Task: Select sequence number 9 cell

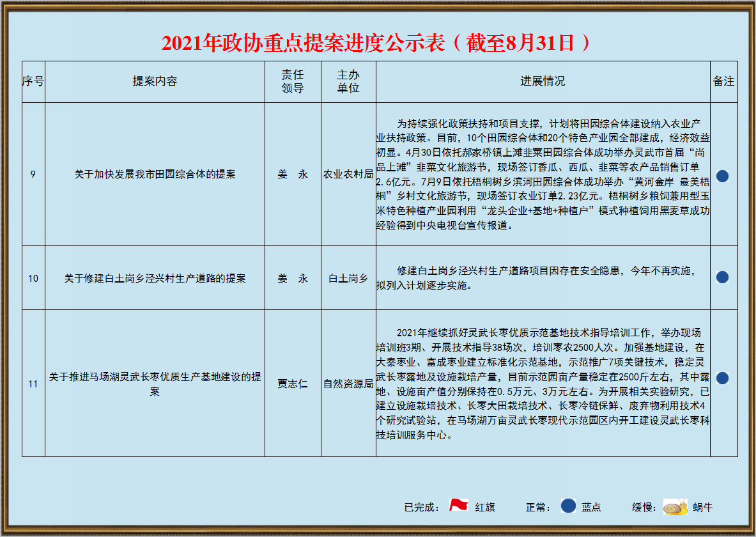Action: point(33,174)
